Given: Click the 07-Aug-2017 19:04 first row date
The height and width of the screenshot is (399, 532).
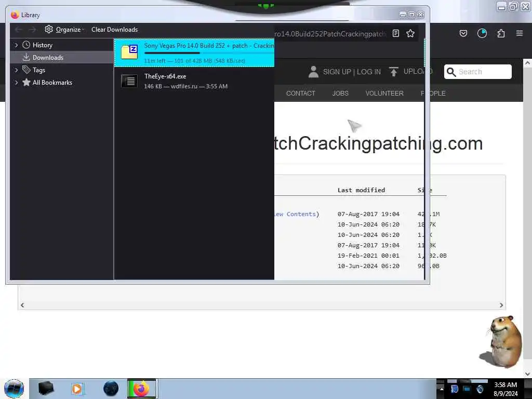Looking at the screenshot, I should (x=368, y=214).
